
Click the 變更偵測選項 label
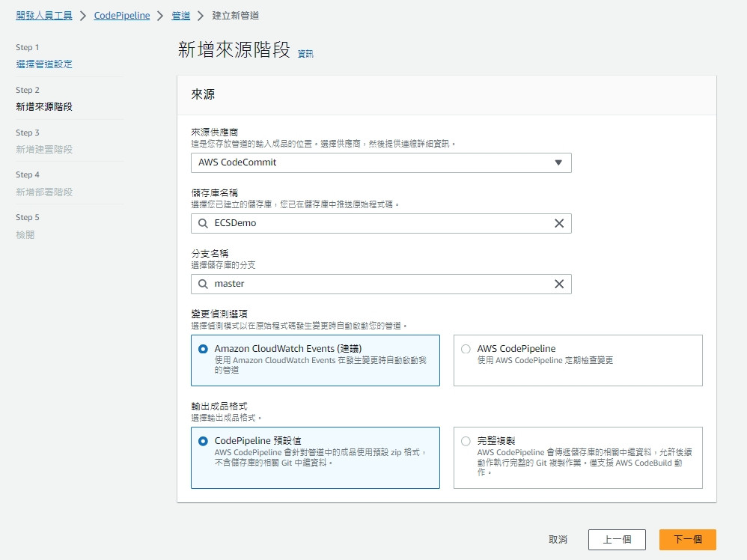(219, 314)
